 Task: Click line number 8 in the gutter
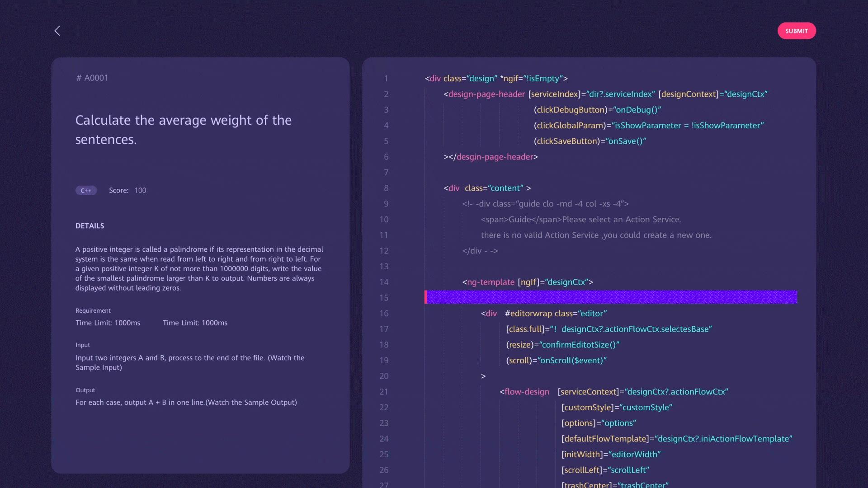386,188
